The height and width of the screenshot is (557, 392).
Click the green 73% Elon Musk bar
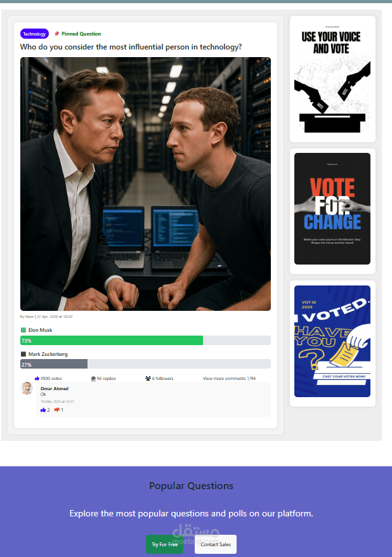click(x=112, y=340)
